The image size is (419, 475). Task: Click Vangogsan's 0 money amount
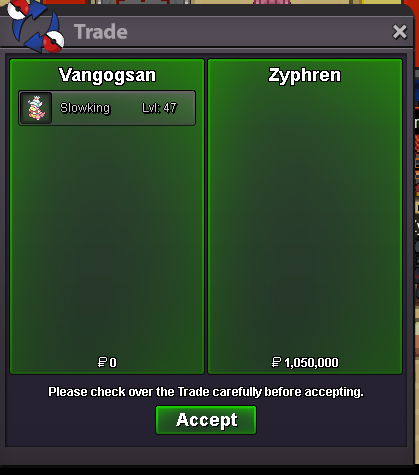113,363
